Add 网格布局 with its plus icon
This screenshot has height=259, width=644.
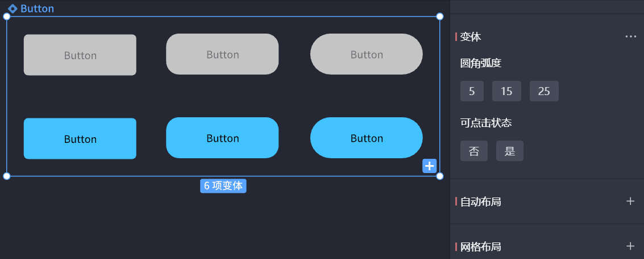point(630,246)
